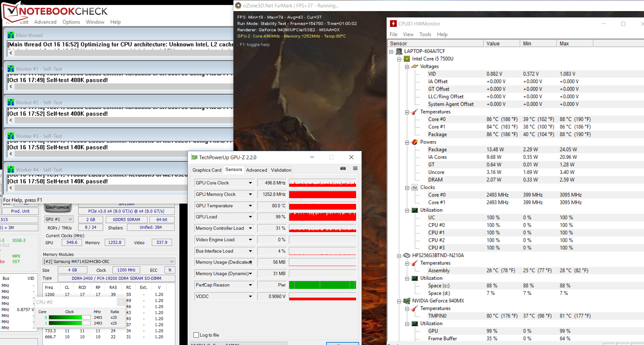Click the CPU Voltages category icon
The image size is (644, 345).
[415, 66]
